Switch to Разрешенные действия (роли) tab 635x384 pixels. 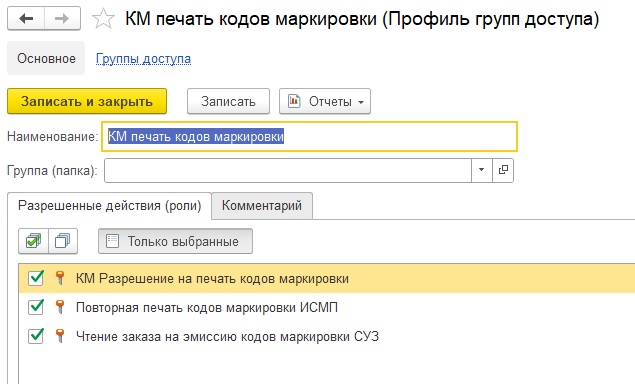click(110, 206)
